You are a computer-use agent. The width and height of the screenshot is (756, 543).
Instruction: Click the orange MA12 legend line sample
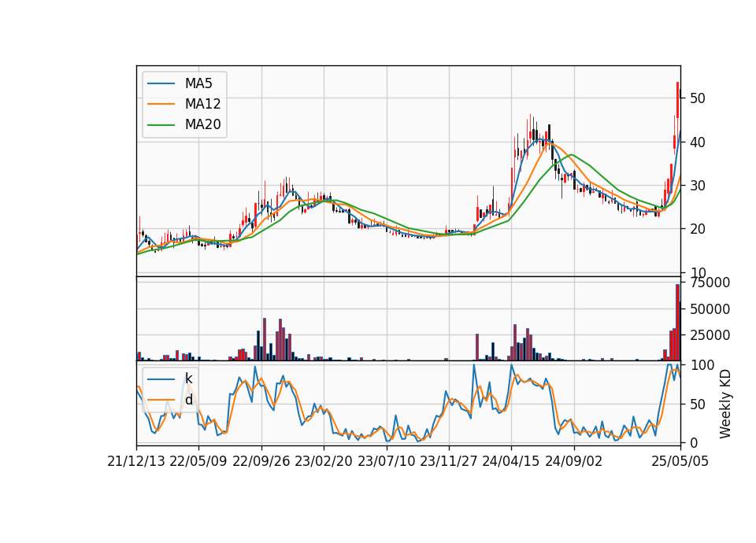coord(161,104)
